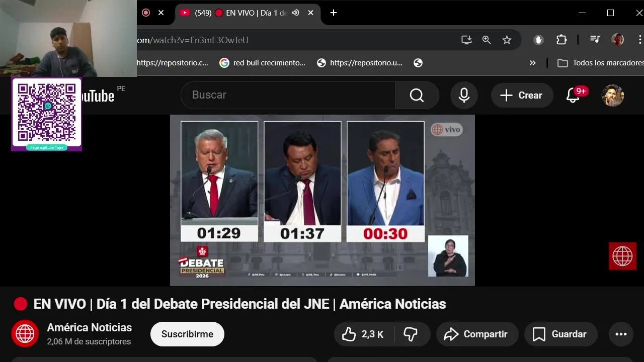Click the install app icon in address bar
The height and width of the screenshot is (362, 644).
[466, 40]
